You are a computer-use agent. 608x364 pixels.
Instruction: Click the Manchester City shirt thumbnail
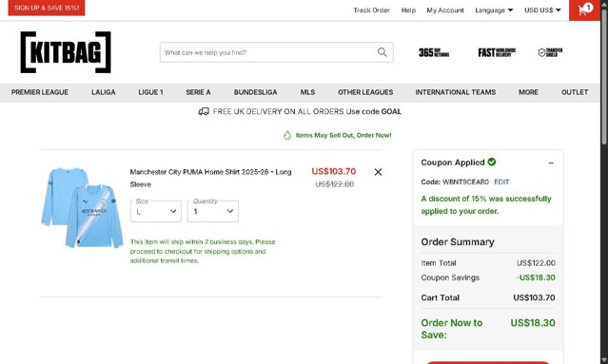pyautogui.click(x=82, y=207)
